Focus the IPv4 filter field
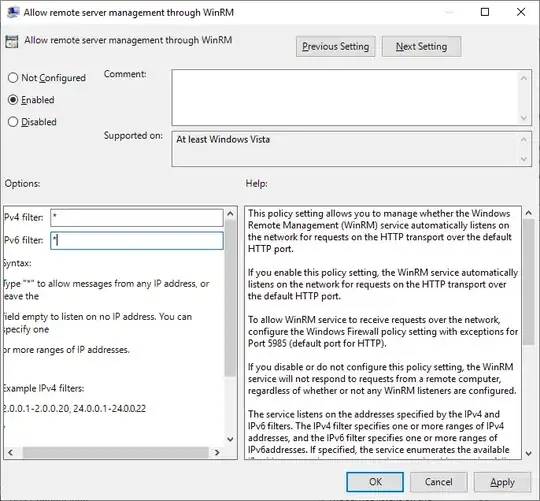This screenshot has width=540, height=501. coord(137,218)
